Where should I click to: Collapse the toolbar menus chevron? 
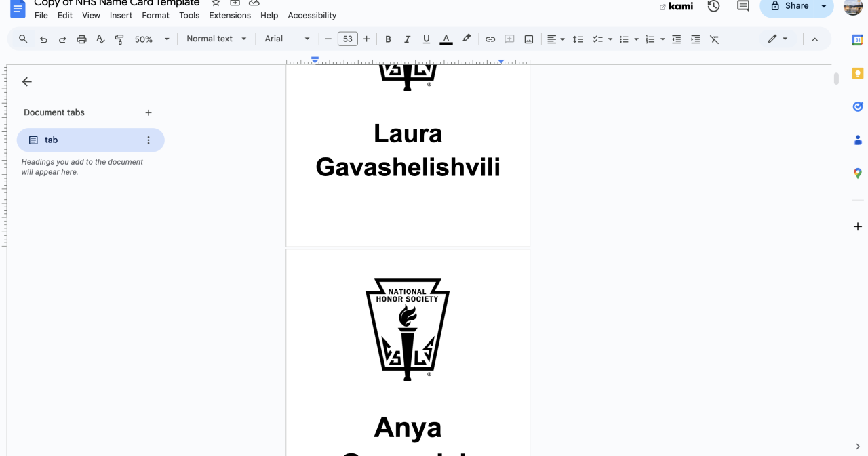coord(815,39)
